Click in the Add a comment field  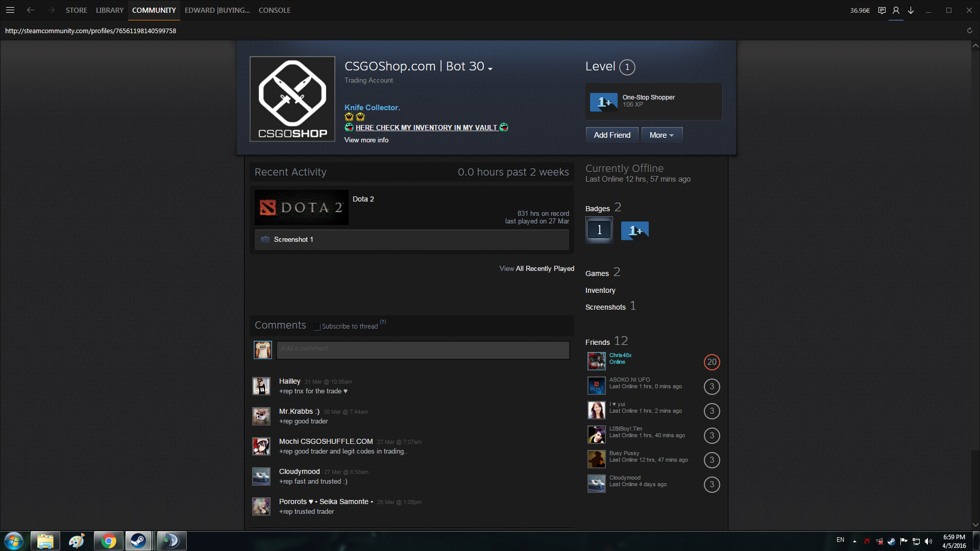[423, 350]
